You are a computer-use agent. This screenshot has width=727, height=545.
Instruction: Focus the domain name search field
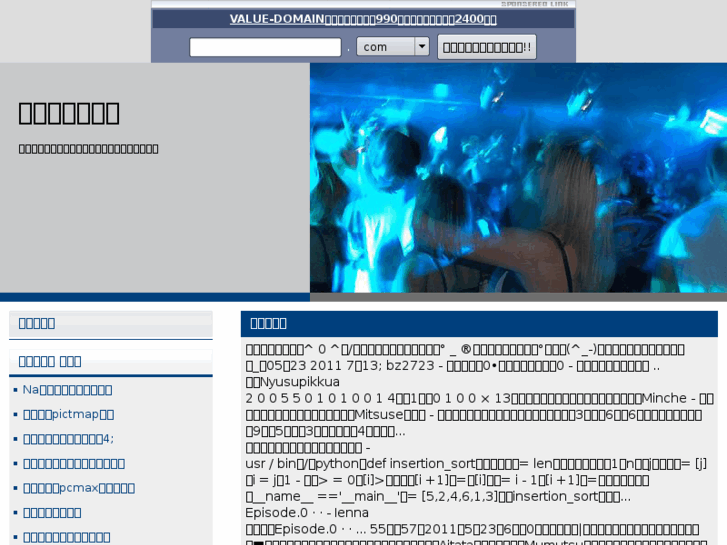click(x=265, y=47)
